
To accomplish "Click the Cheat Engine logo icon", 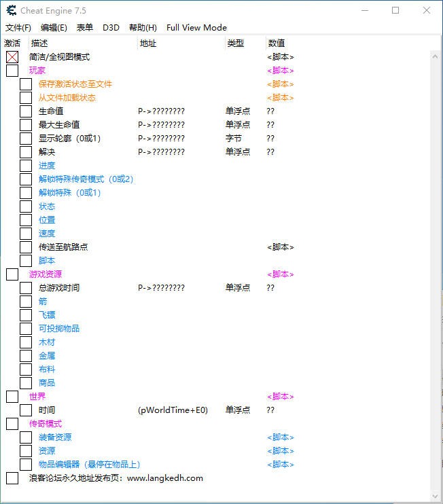I will pyautogui.click(x=12, y=11).
